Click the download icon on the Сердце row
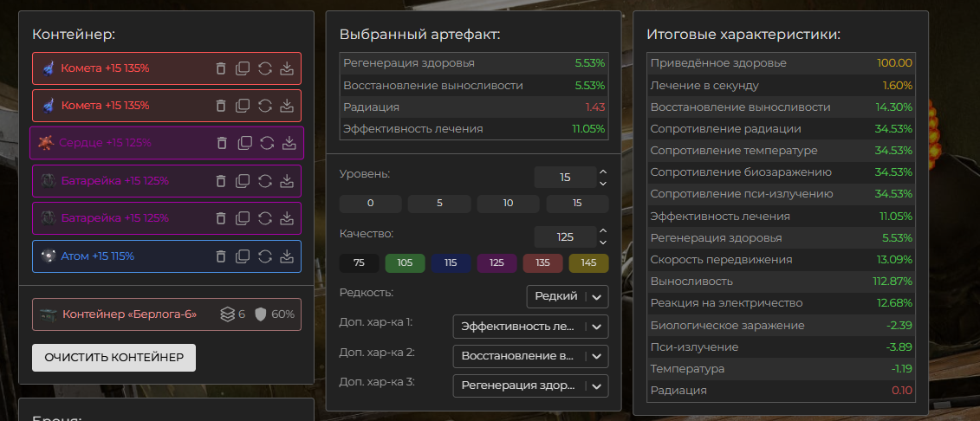980x421 pixels. 289,143
